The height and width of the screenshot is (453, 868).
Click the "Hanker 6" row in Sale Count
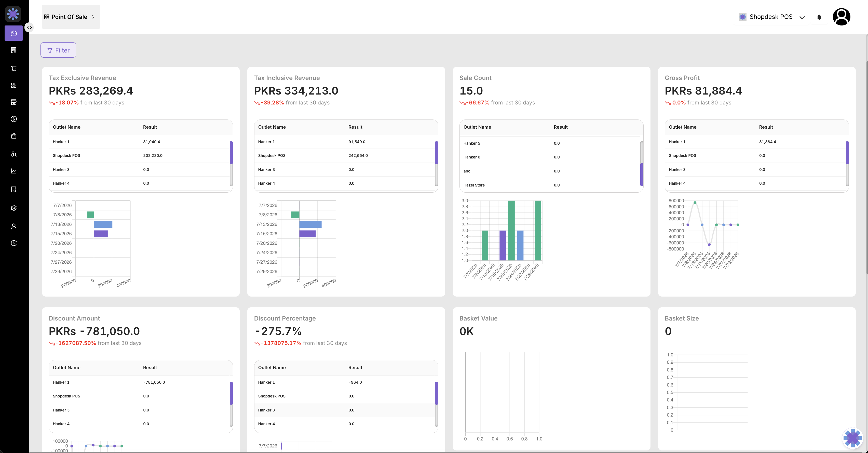[550, 157]
